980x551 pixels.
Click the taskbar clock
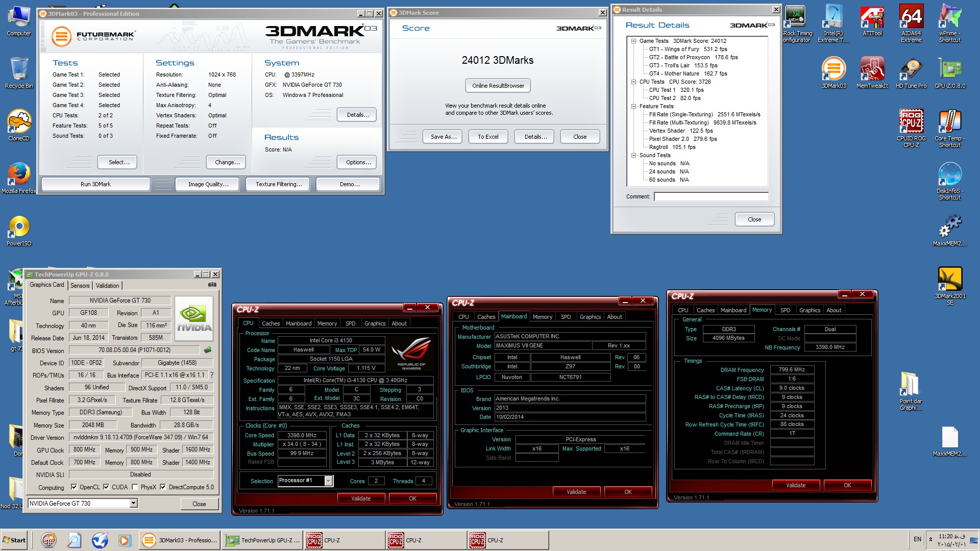pyautogui.click(x=951, y=540)
